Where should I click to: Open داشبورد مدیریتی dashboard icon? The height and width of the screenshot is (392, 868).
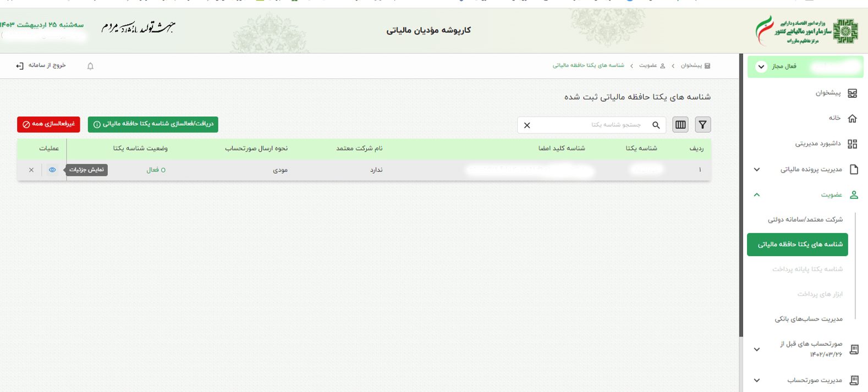[852, 144]
